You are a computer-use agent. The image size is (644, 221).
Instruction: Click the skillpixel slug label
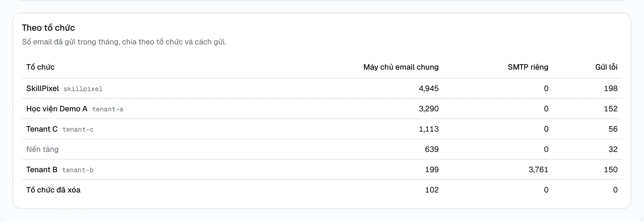[x=83, y=89]
